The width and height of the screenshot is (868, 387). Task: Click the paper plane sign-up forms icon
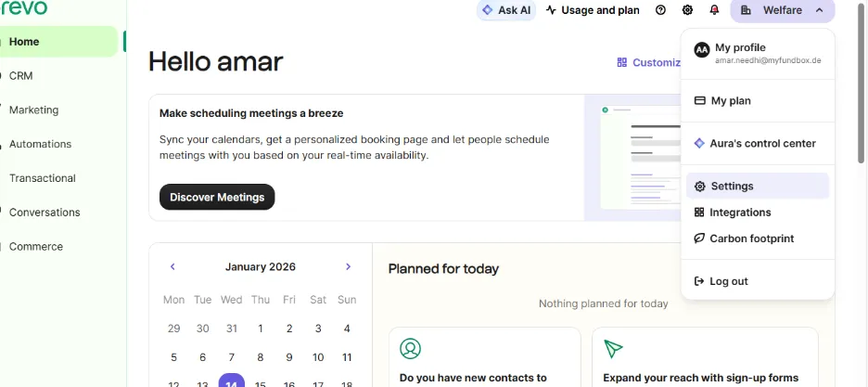(x=613, y=349)
